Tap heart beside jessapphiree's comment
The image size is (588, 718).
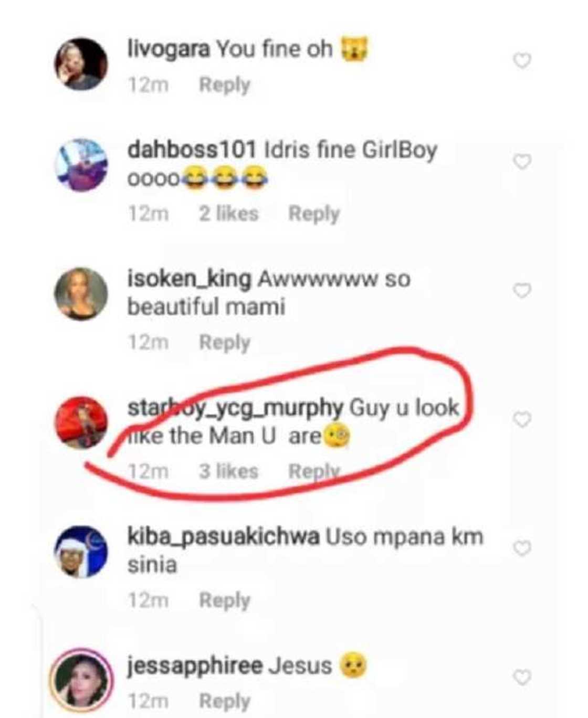[522, 677]
